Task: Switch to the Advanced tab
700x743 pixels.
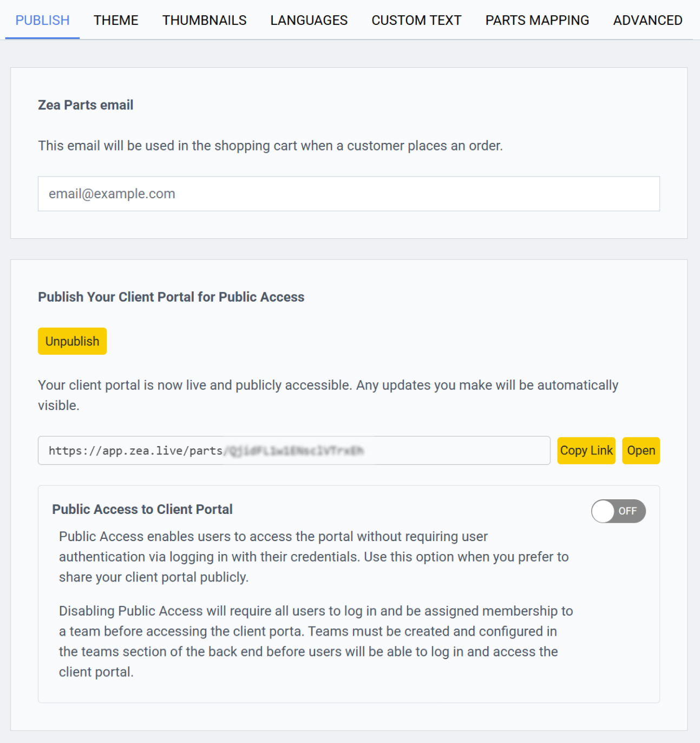Action: pyautogui.click(x=647, y=21)
